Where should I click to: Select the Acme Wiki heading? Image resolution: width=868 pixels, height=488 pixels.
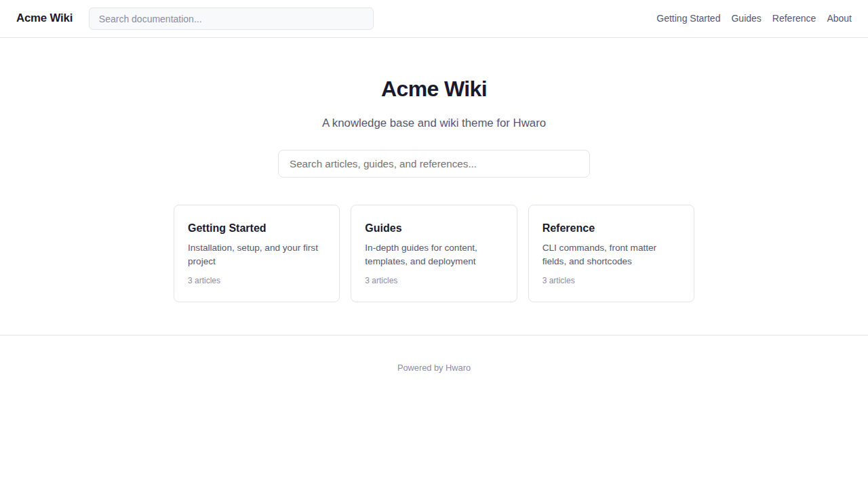click(x=433, y=89)
